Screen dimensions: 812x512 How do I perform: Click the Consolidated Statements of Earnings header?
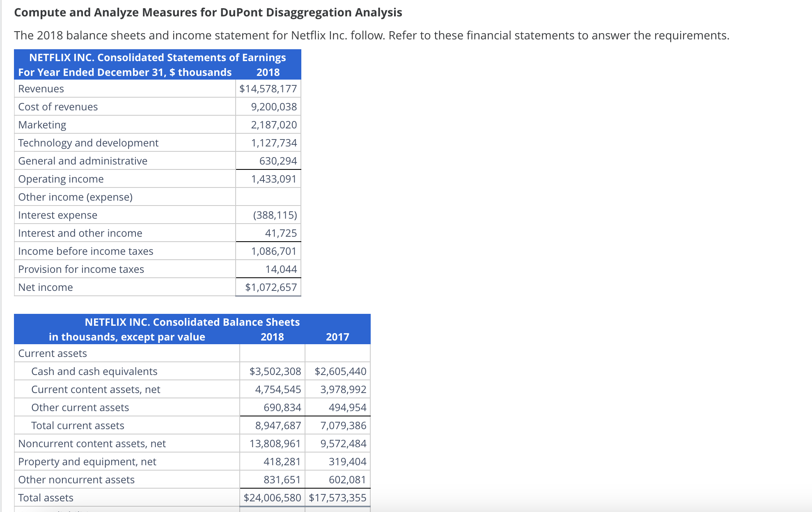pos(158,57)
